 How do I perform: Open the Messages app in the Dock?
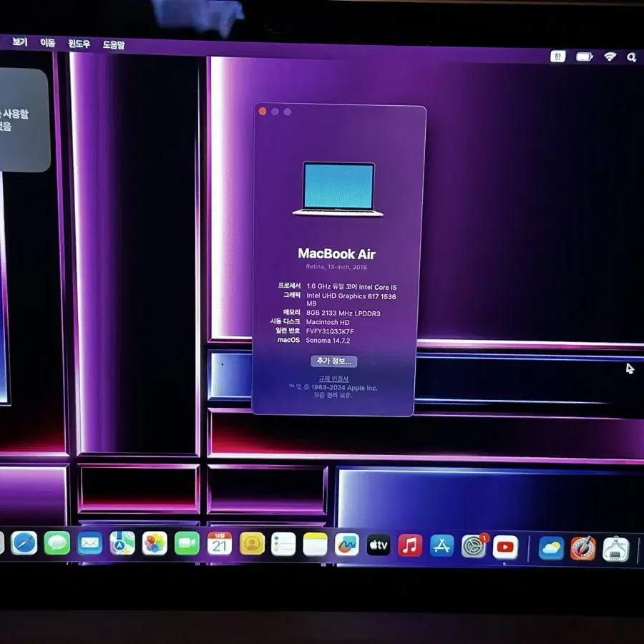coord(57,543)
